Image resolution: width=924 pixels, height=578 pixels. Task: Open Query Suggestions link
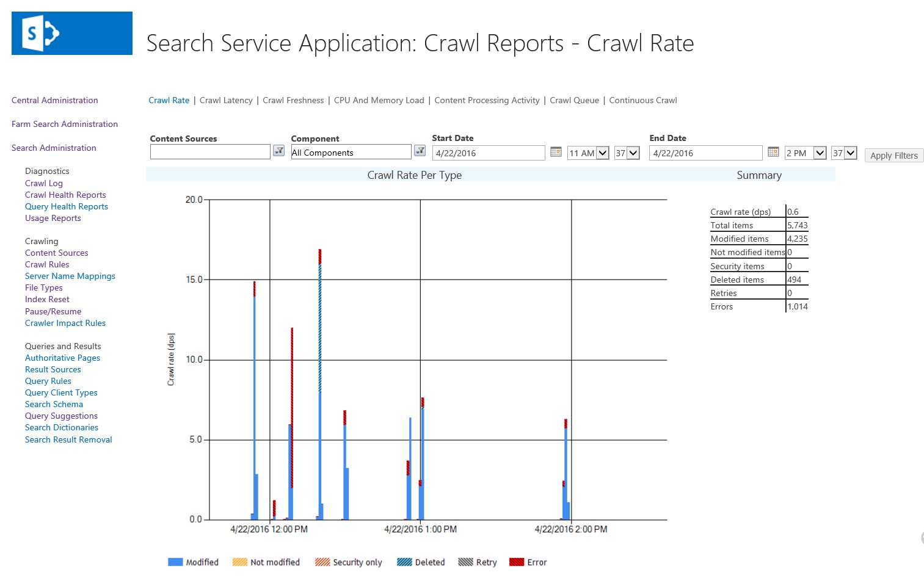62,416
